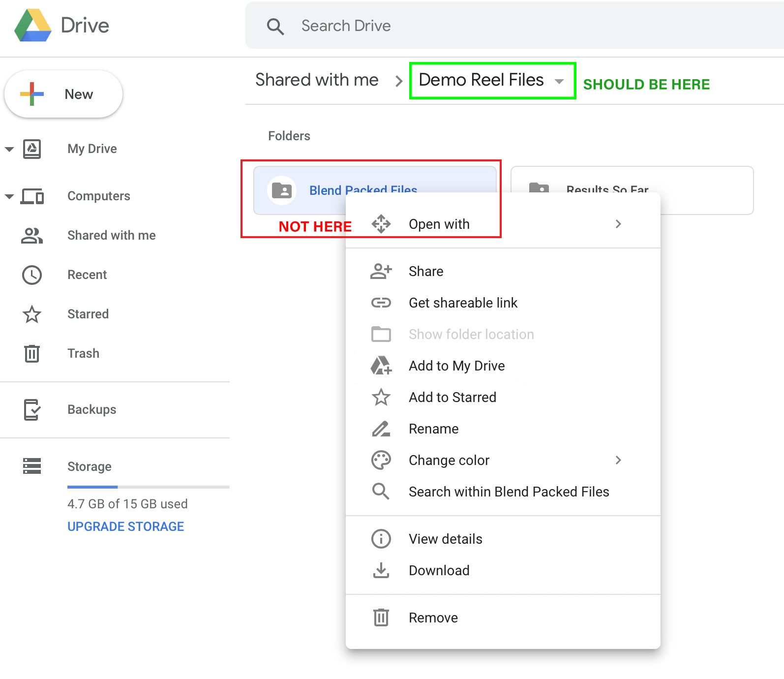Click the My Drive icon in sidebar
The width and height of the screenshot is (784, 679).
pyautogui.click(x=32, y=149)
